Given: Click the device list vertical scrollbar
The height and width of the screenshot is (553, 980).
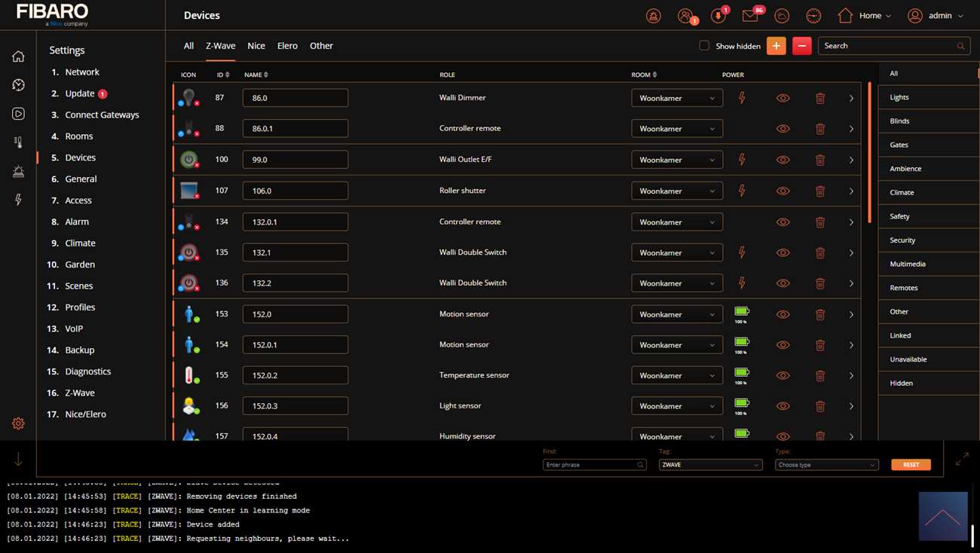Looking at the screenshot, I should coord(870,151).
